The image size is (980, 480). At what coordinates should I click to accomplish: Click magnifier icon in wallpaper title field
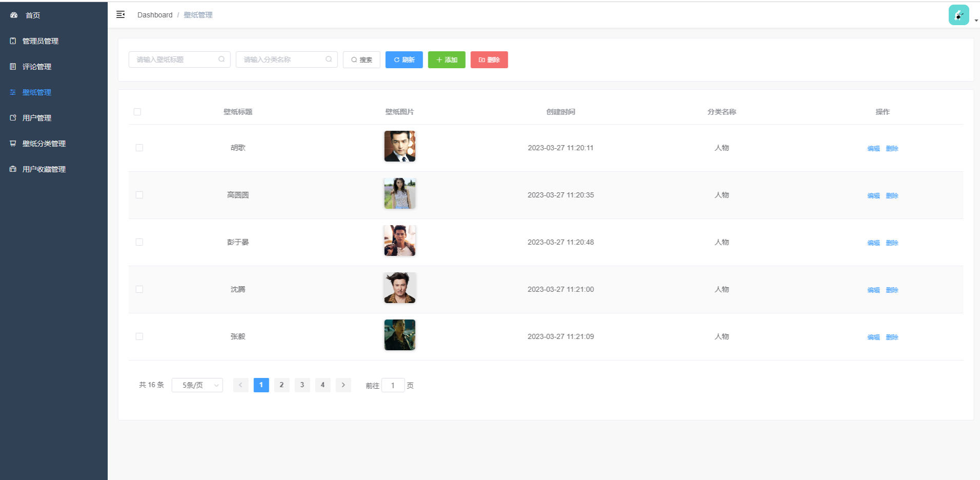tap(222, 59)
